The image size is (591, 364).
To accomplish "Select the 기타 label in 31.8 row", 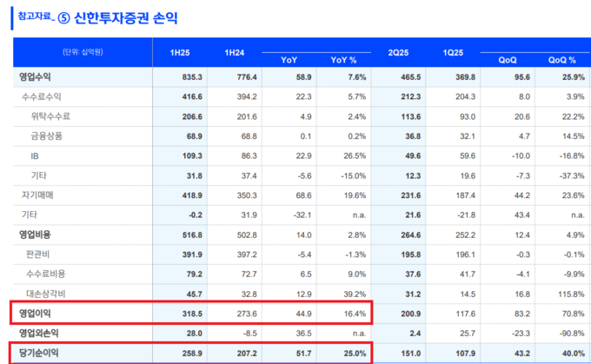I will coord(39,175).
